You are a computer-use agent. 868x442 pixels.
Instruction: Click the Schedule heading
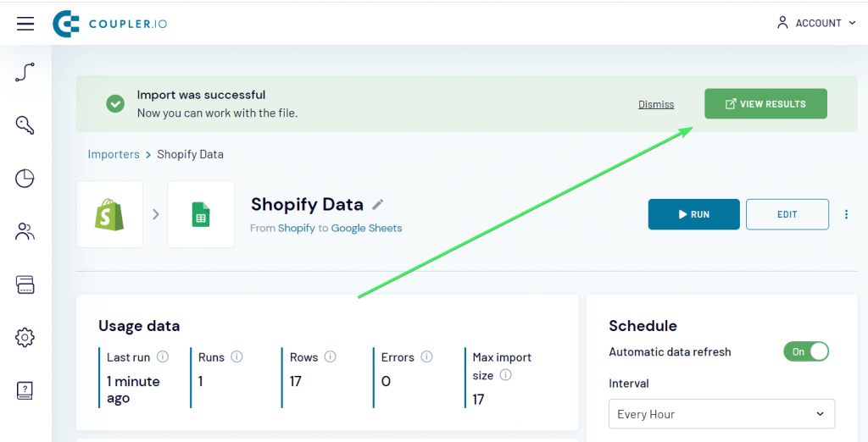click(x=643, y=325)
